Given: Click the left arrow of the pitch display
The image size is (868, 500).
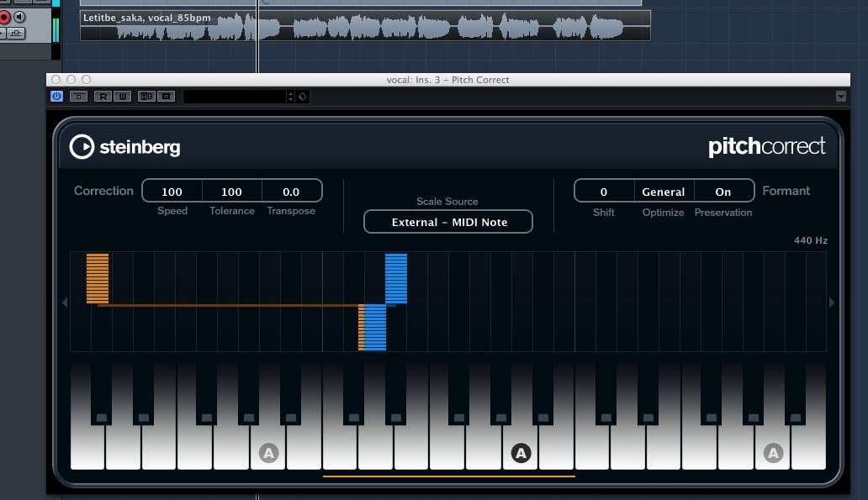Looking at the screenshot, I should click(65, 303).
